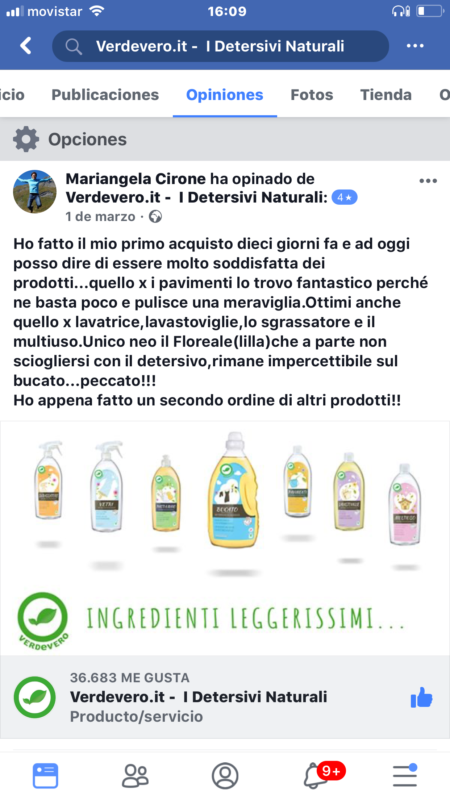Viewport: 450px width, 800px height.
Task: Open the News Feed tab icon
Action: (45, 776)
